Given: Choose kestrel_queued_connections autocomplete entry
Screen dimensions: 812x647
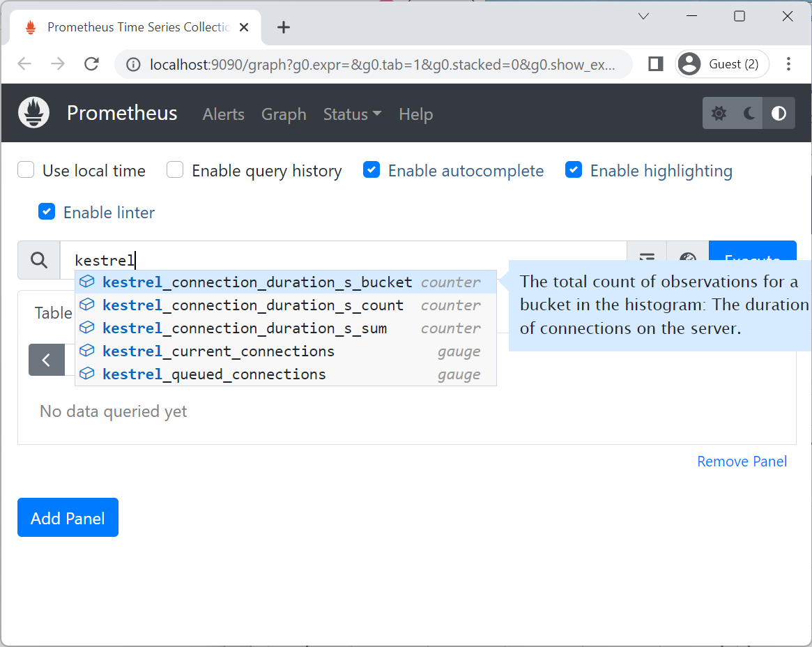Looking at the screenshot, I should click(x=214, y=374).
